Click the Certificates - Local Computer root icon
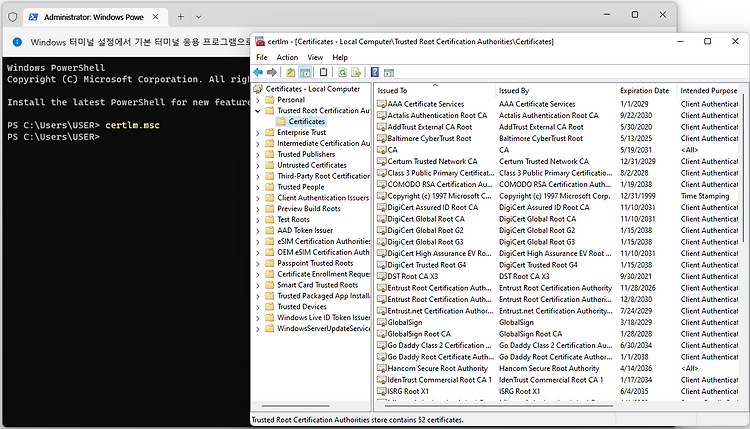 coord(258,89)
